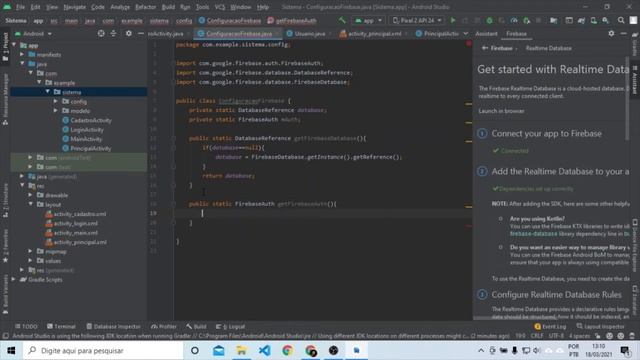The image size is (640, 360).
Task: Expand the mipmap folder
Action: pos(31,251)
